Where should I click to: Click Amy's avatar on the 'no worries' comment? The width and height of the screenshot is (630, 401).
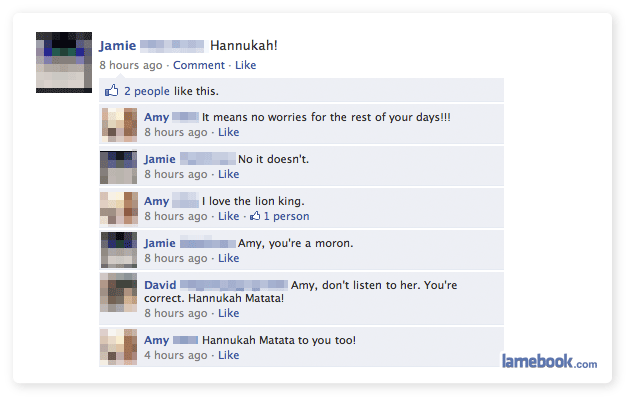point(119,125)
